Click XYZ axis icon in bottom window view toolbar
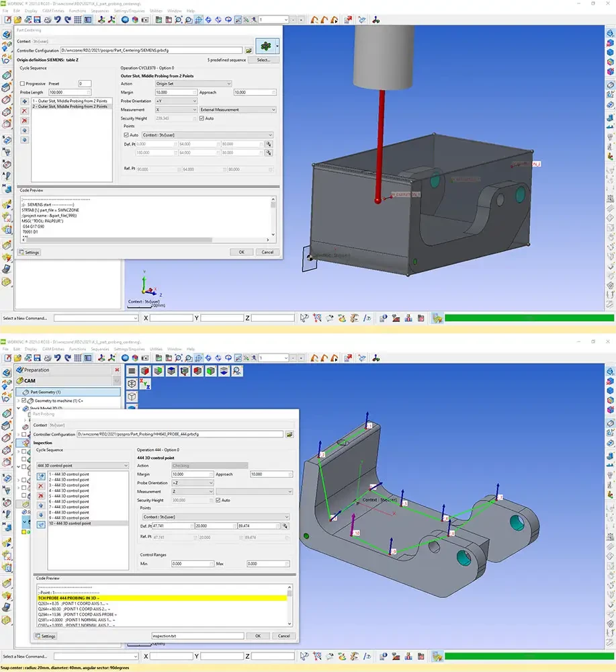This screenshot has height=672, width=616. click(145, 384)
